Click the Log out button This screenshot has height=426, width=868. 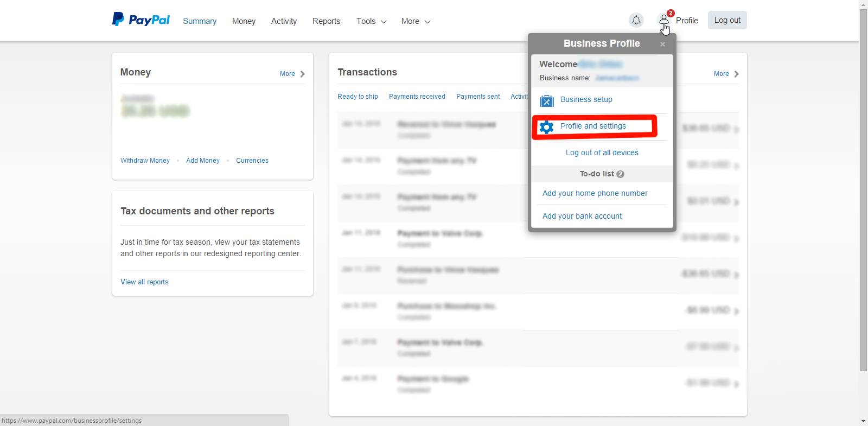coord(727,20)
